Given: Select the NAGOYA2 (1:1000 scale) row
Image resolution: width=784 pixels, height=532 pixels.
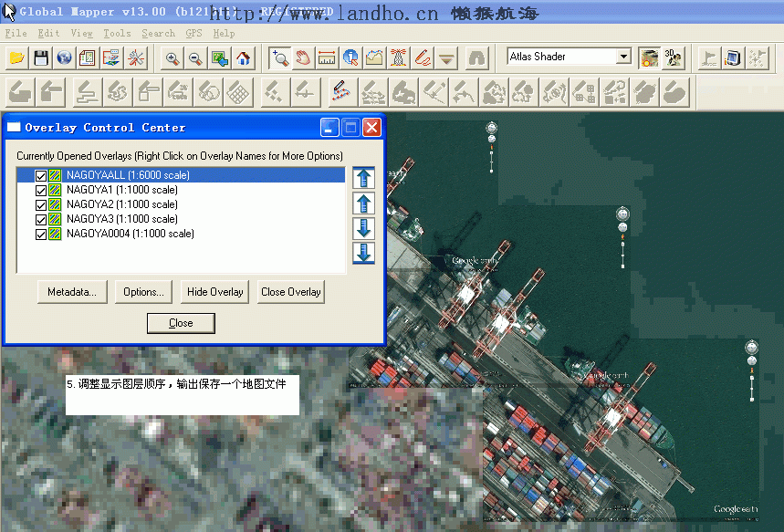Looking at the screenshot, I should 181,204.
